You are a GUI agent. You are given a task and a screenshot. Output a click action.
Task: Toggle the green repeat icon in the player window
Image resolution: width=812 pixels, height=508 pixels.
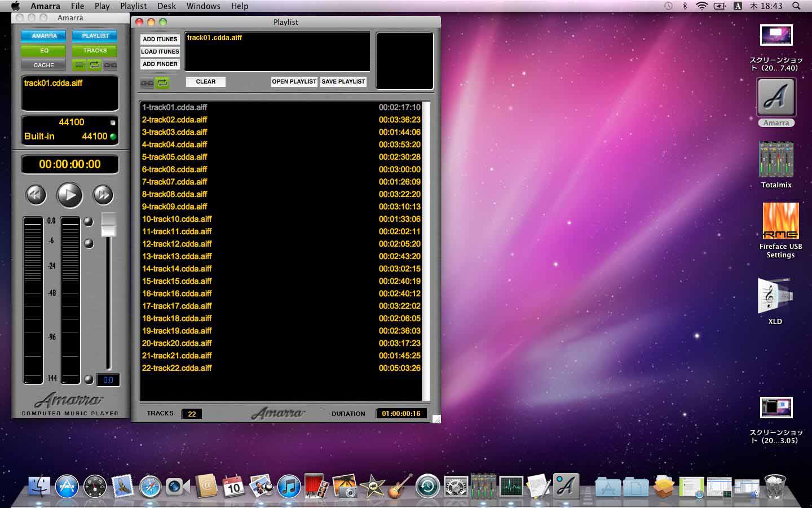pyautogui.click(x=95, y=65)
